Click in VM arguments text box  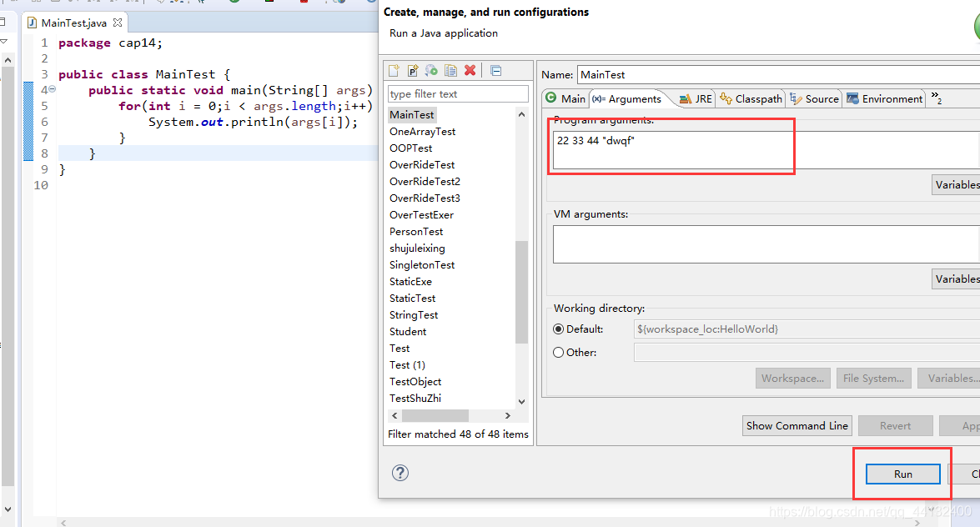tap(766, 244)
